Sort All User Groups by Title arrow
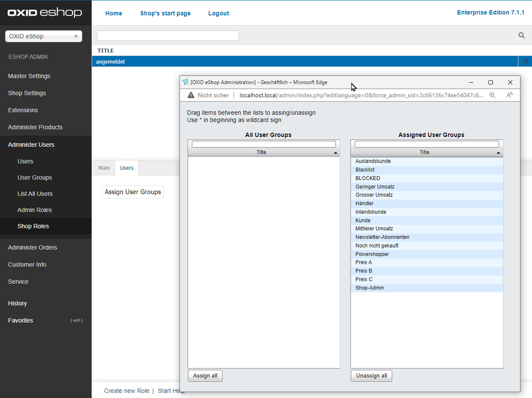The image size is (532, 398). point(335,152)
